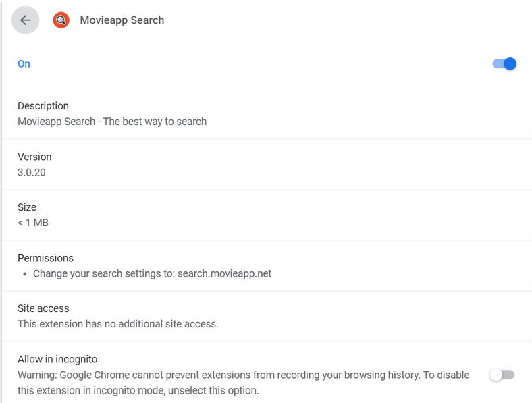Click the version number 3.0.20

click(x=32, y=172)
